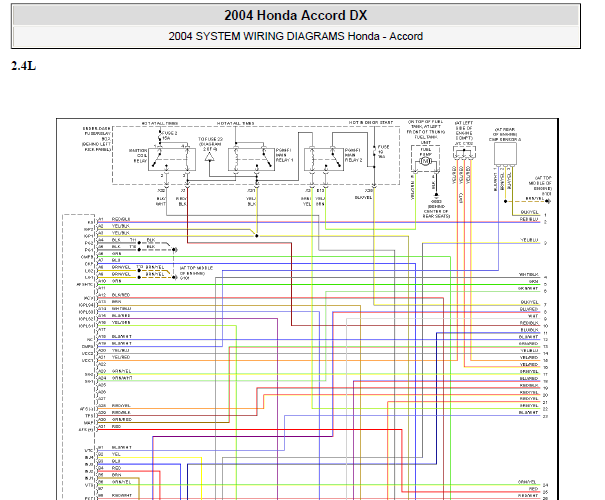This screenshot has height=500, width=605.
Task: Click the CKP terminal label on the left
Action: 89,264
